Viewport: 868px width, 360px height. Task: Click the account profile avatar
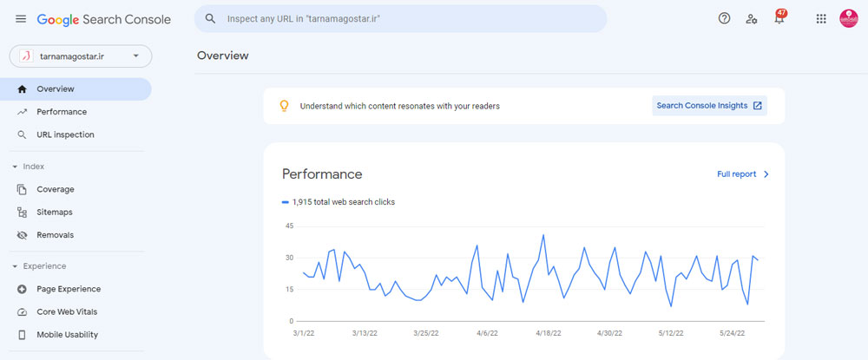[848, 18]
